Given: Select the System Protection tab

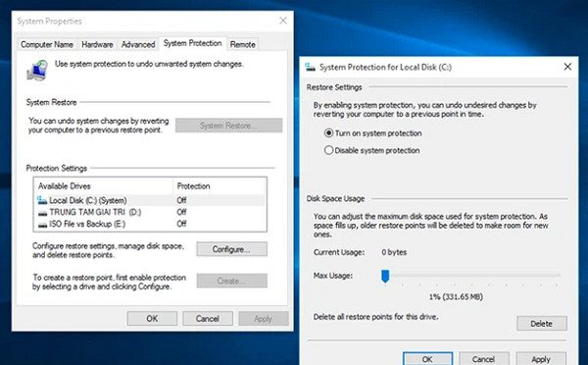Looking at the screenshot, I should 193,43.
